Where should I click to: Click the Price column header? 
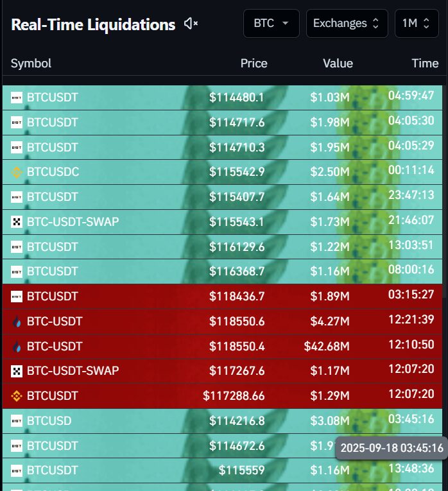coord(254,64)
